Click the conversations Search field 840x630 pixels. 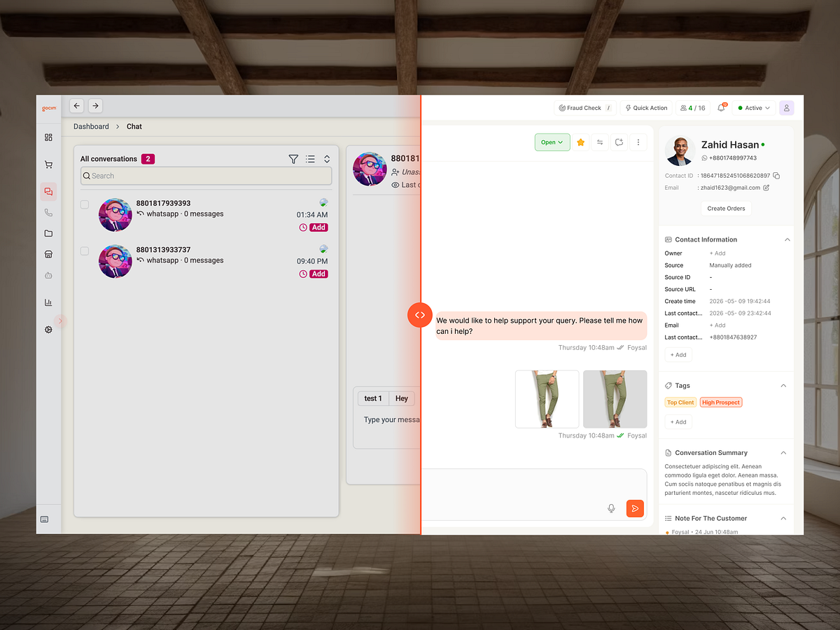206,176
